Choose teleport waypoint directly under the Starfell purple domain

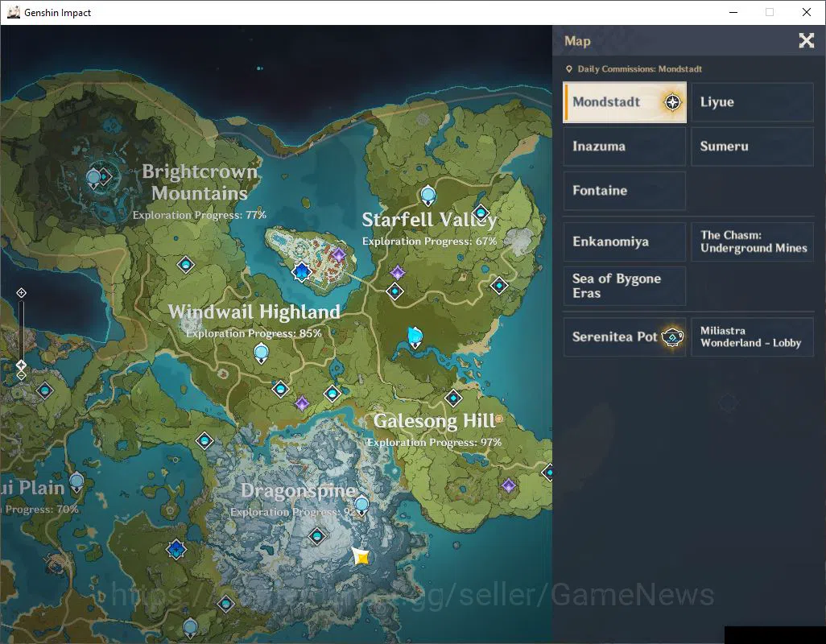[394, 291]
